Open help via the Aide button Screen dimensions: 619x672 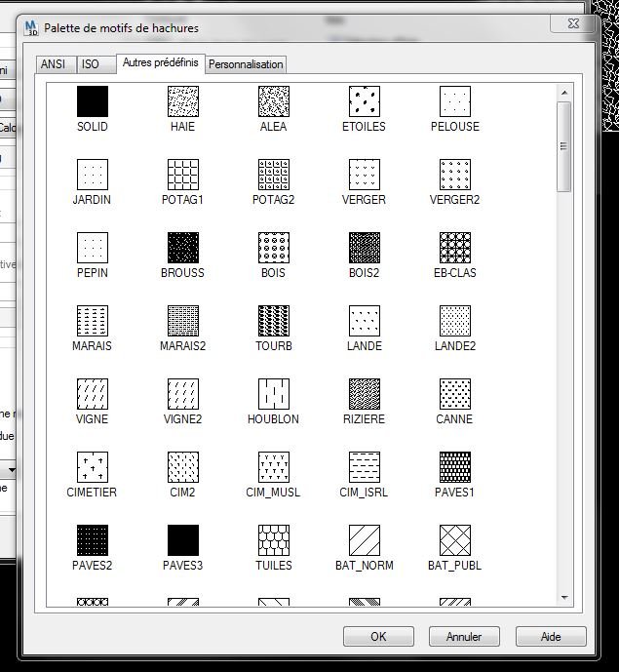pos(551,637)
